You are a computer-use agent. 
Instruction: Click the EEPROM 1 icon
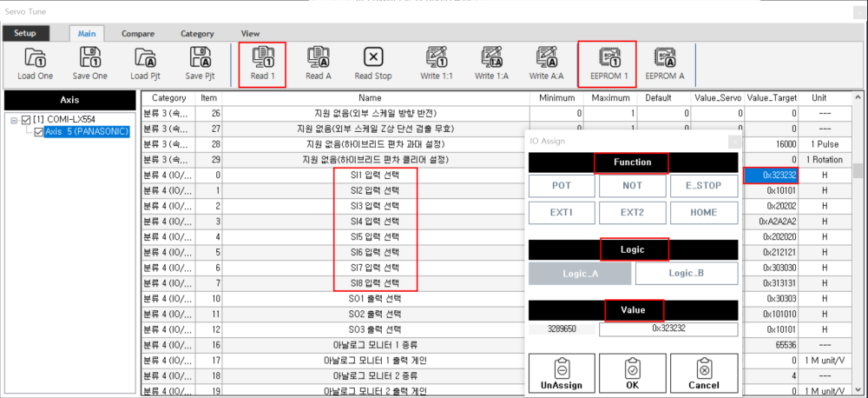(x=608, y=56)
